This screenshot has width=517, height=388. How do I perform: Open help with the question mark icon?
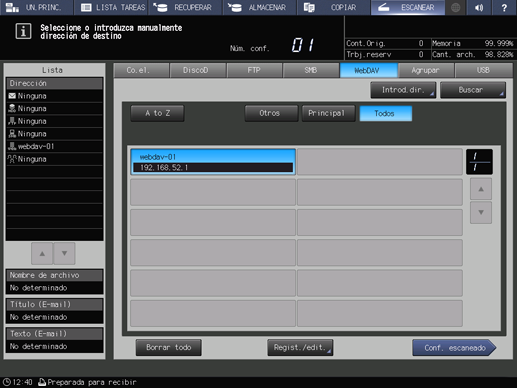(504, 7)
